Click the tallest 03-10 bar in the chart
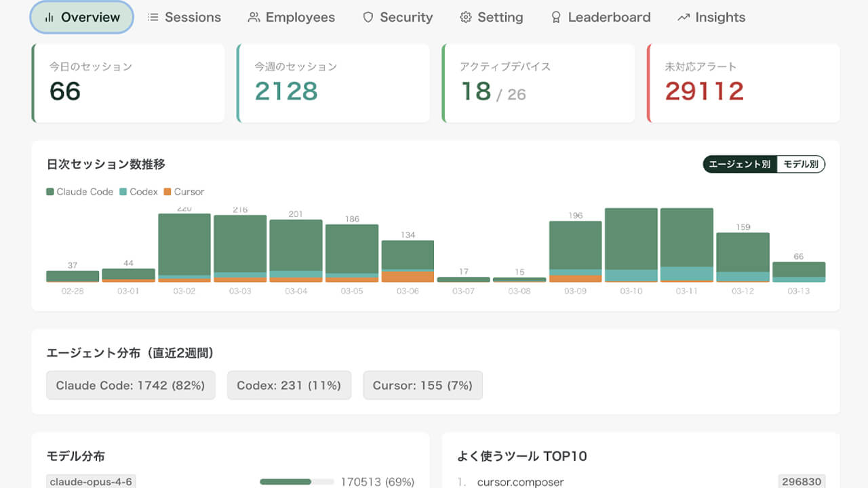The height and width of the screenshot is (488, 868). click(631, 244)
